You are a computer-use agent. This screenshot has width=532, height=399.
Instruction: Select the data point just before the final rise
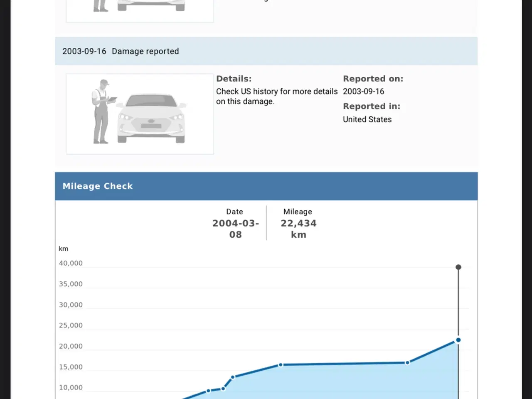coord(407,362)
